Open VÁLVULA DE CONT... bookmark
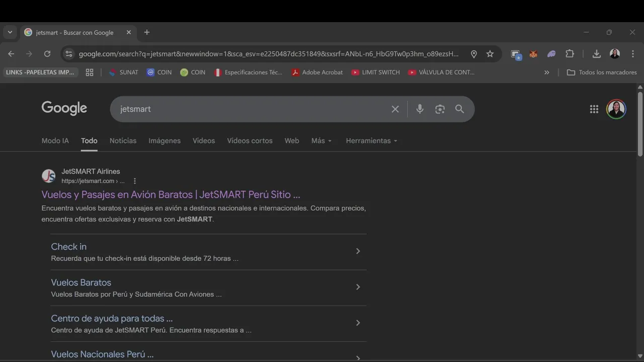Screen dimensions: 644x362 click(441, 72)
